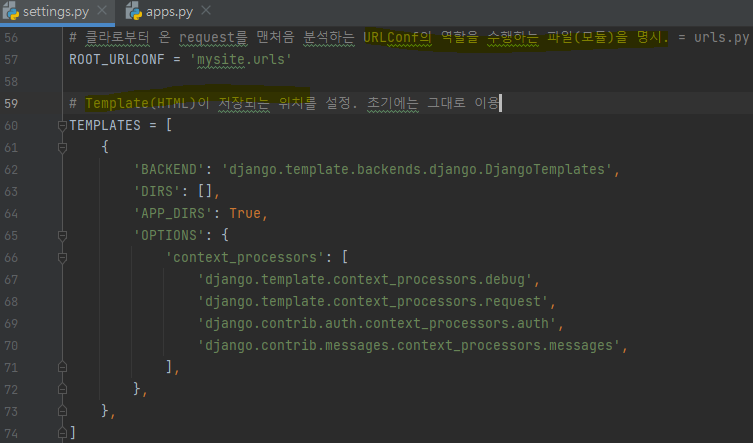753x443 pixels.
Task: Click line number 64 in the gutter
Action: (x=11, y=213)
